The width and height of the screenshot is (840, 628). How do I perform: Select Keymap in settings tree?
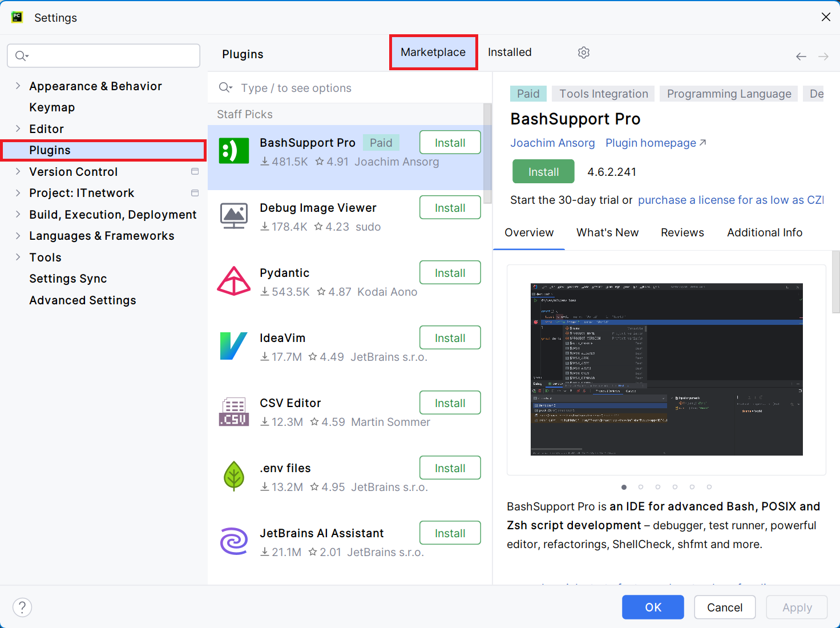coord(52,107)
